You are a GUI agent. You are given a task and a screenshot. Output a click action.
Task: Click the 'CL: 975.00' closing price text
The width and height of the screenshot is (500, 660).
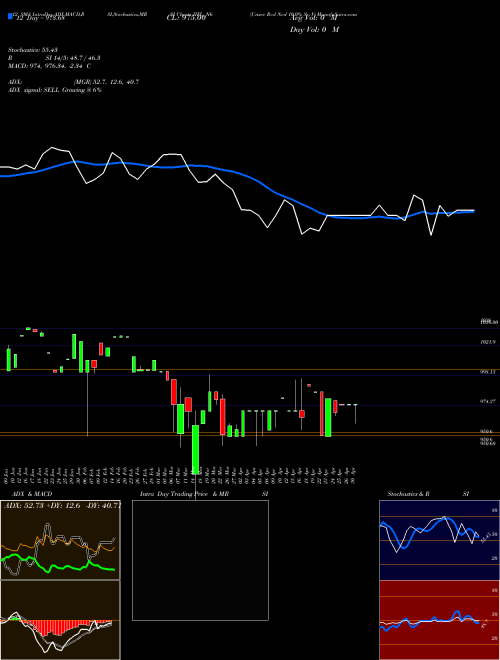[x=186, y=18]
